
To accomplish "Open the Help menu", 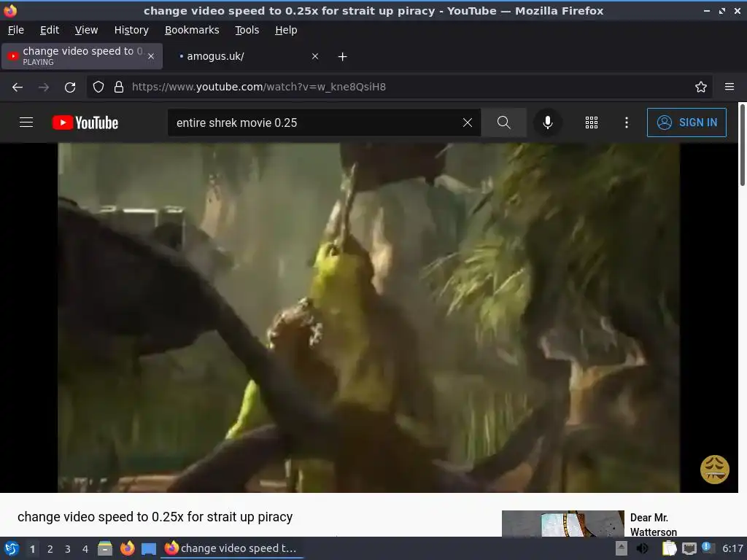I will (x=286, y=30).
